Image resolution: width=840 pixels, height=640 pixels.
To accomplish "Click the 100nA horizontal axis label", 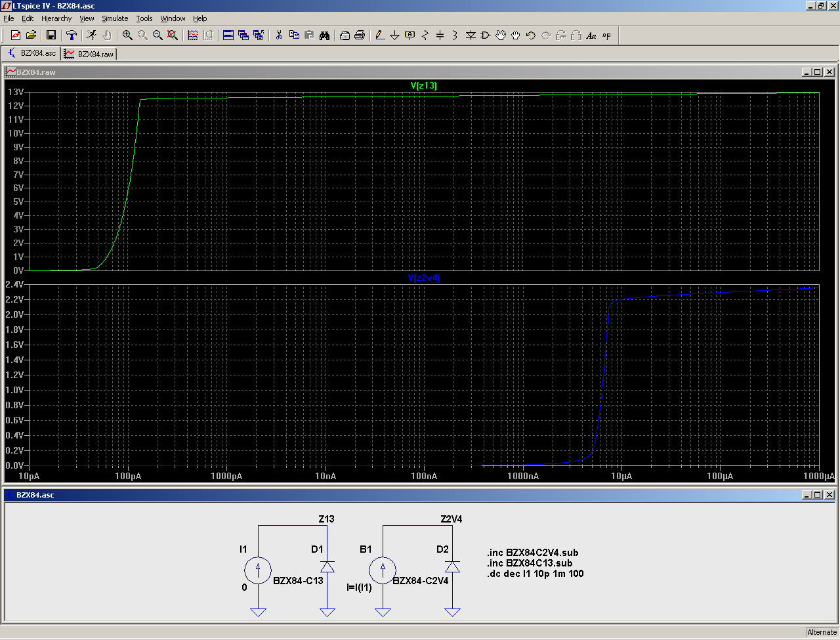I will 424,476.
